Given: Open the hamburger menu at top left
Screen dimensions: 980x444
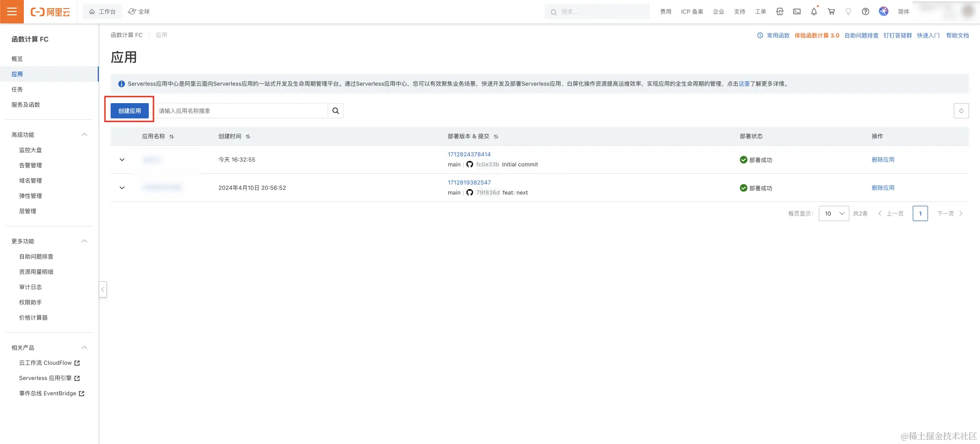Looking at the screenshot, I should coord(12,11).
